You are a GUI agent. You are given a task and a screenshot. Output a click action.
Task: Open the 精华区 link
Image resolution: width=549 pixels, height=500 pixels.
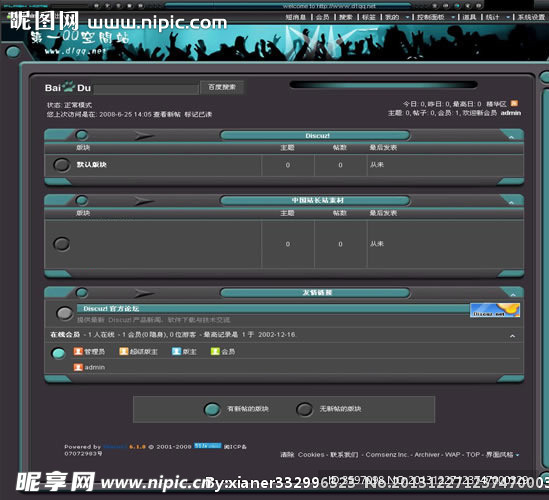(497, 104)
